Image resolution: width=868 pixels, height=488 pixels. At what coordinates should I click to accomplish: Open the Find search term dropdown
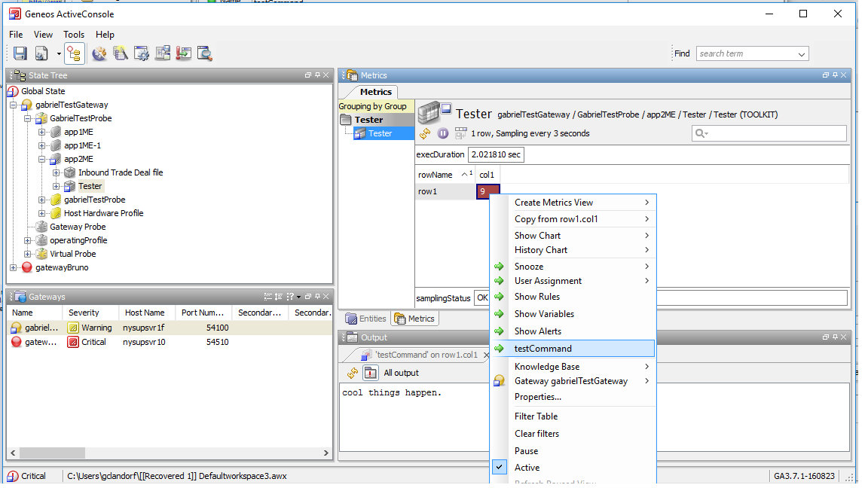[801, 54]
